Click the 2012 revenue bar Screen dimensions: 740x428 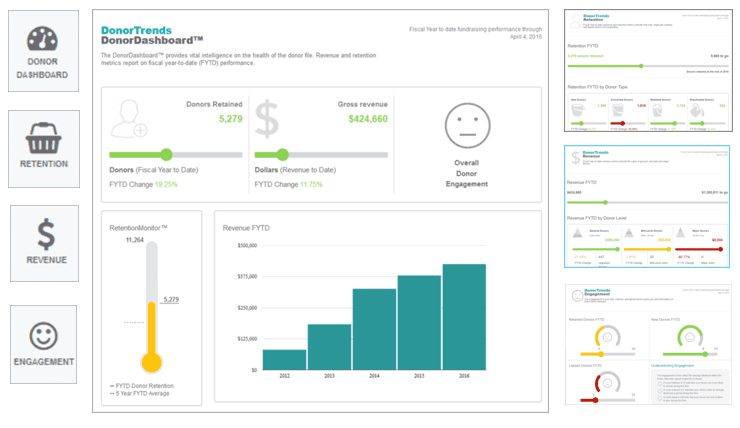pos(284,360)
